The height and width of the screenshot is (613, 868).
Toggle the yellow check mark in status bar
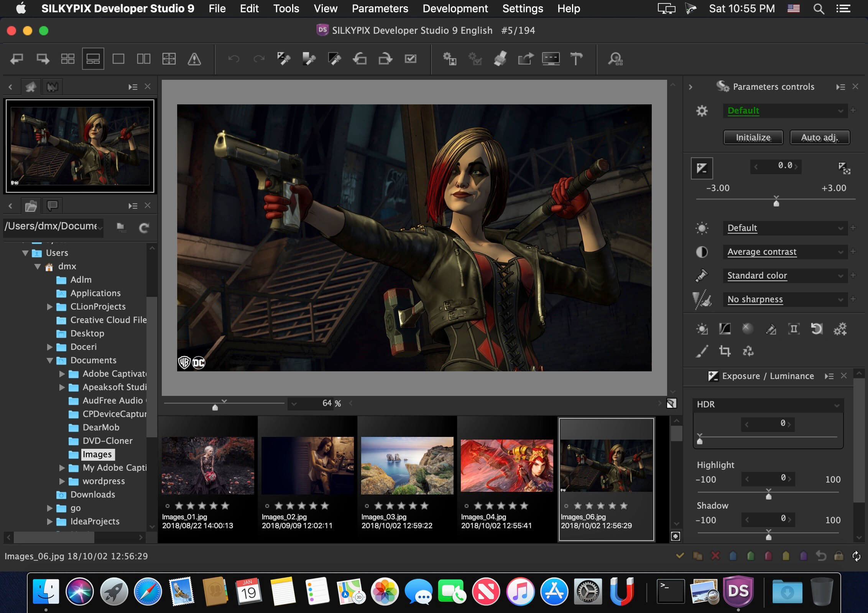(x=680, y=556)
